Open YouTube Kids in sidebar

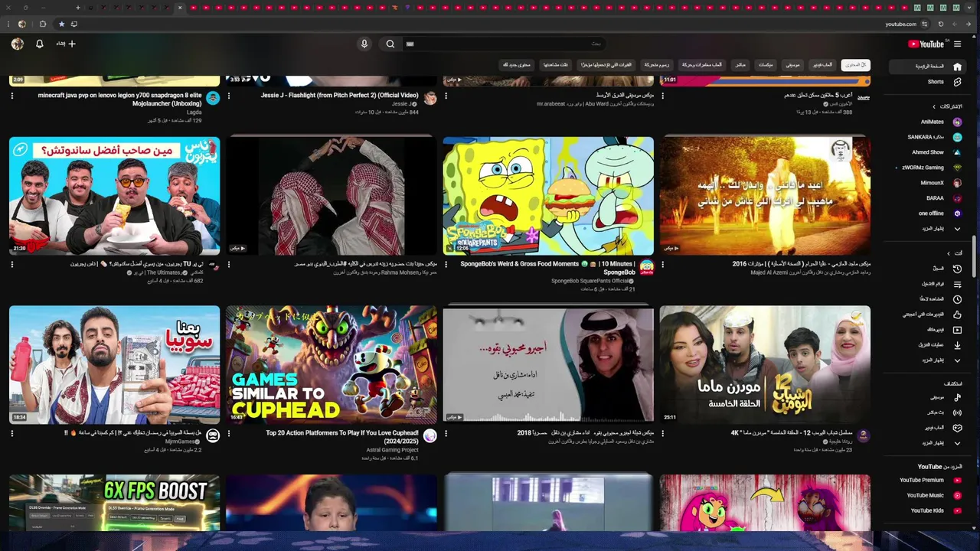[x=929, y=511]
